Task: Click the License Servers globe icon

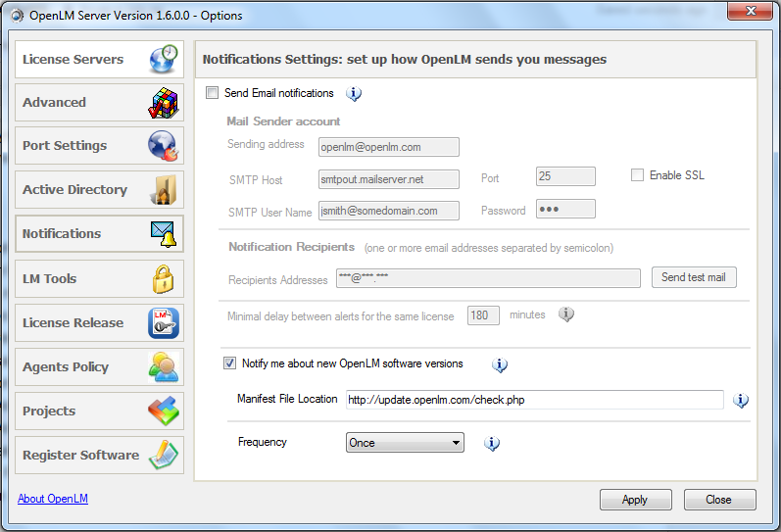Action: point(164,59)
